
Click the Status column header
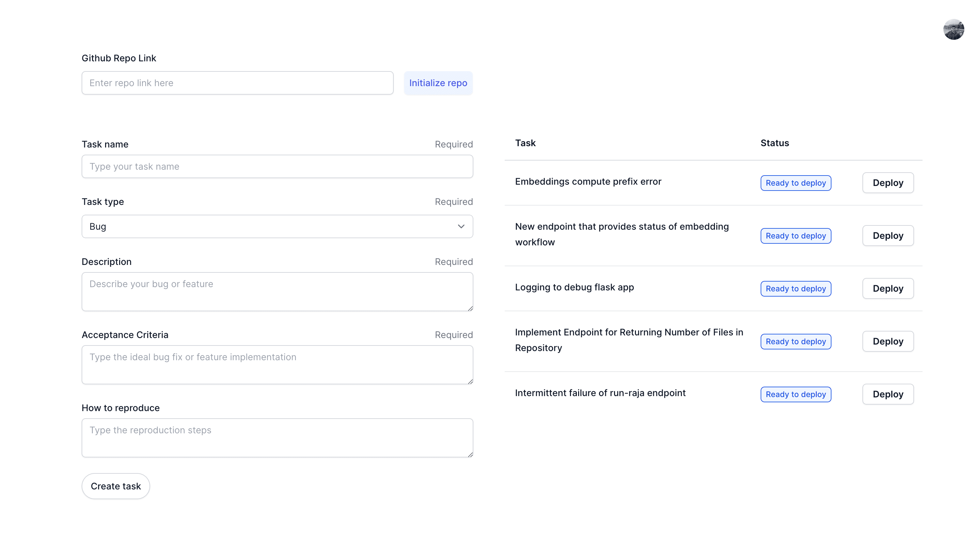[x=775, y=143]
